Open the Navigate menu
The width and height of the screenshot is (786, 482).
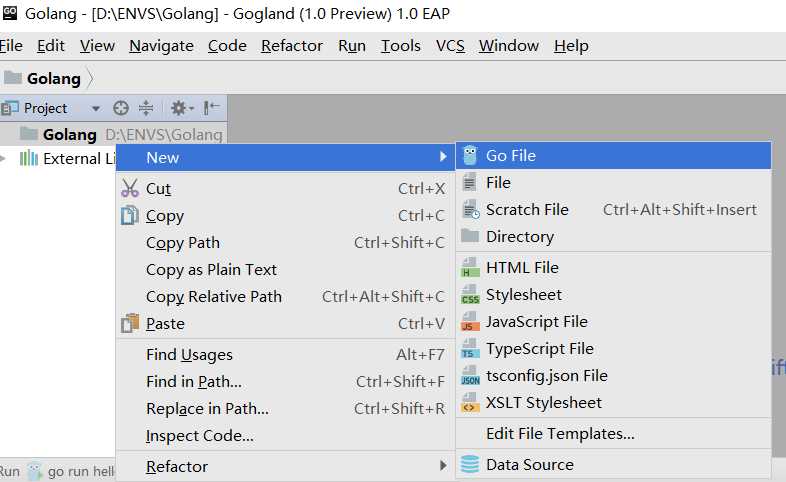click(x=161, y=46)
